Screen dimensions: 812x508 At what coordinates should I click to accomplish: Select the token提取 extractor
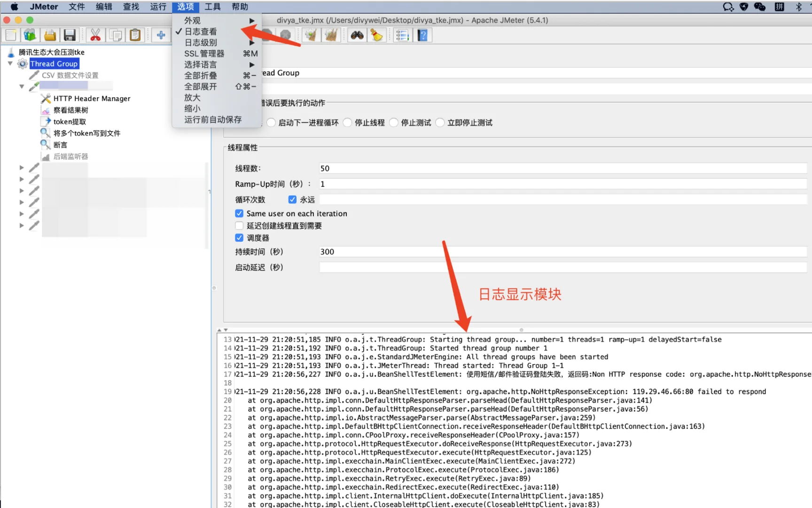point(70,121)
